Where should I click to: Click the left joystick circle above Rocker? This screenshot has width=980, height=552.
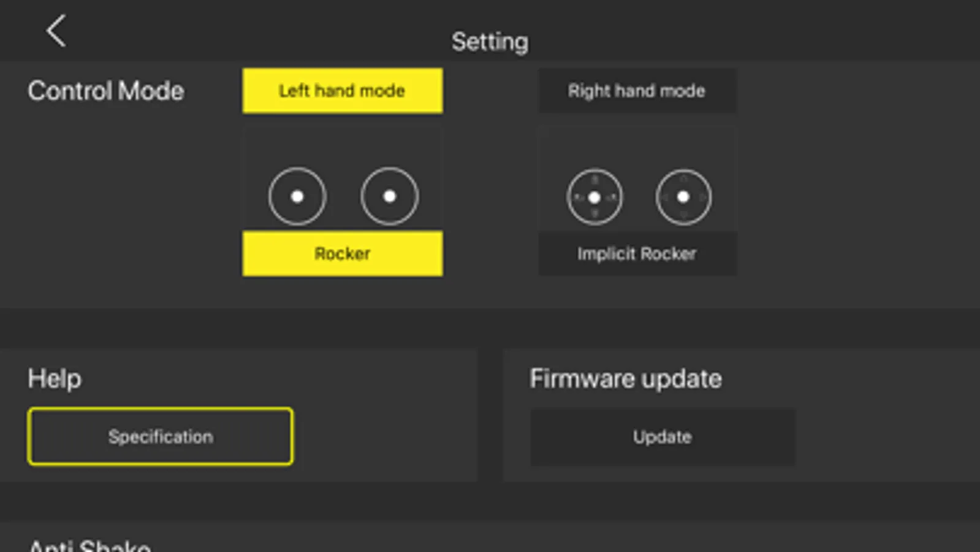pyautogui.click(x=297, y=196)
